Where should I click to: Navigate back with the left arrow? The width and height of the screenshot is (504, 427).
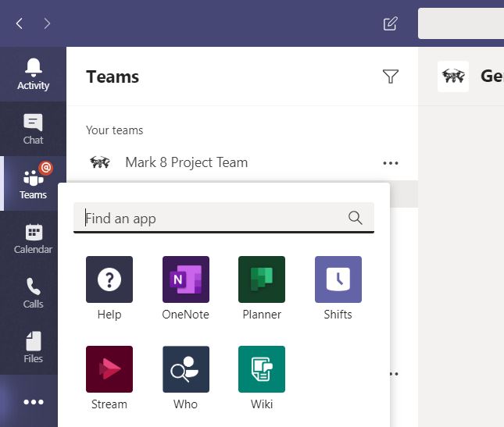(20, 23)
